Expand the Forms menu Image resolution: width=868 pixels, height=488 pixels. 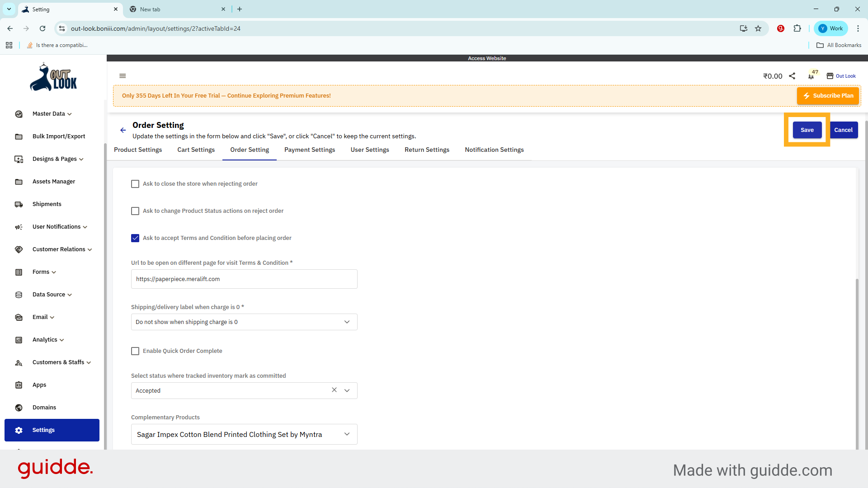point(54,272)
